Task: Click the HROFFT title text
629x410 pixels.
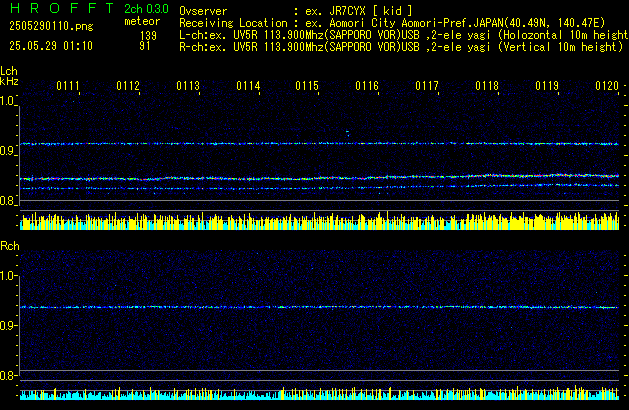Action: [x=62, y=8]
